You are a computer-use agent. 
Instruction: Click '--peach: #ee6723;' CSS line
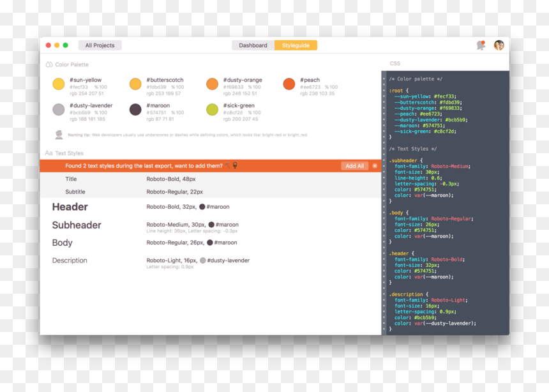pyautogui.click(x=418, y=114)
